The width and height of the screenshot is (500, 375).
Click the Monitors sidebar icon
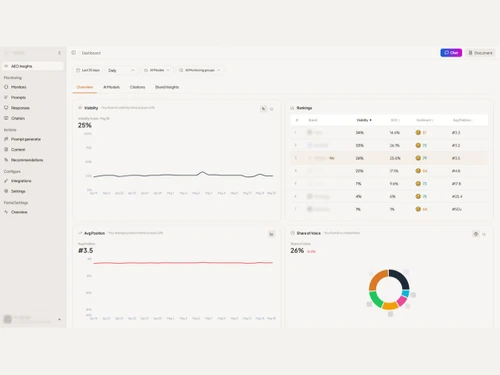[6, 87]
